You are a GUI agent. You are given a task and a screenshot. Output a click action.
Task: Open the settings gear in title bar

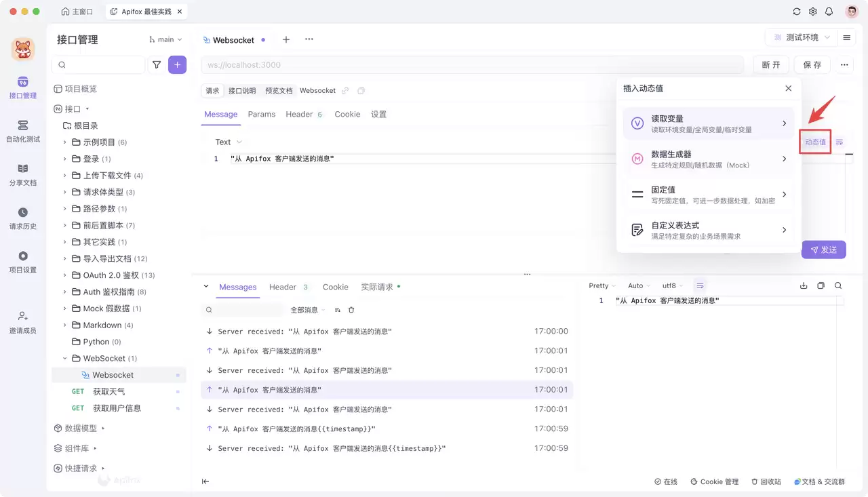813,12
